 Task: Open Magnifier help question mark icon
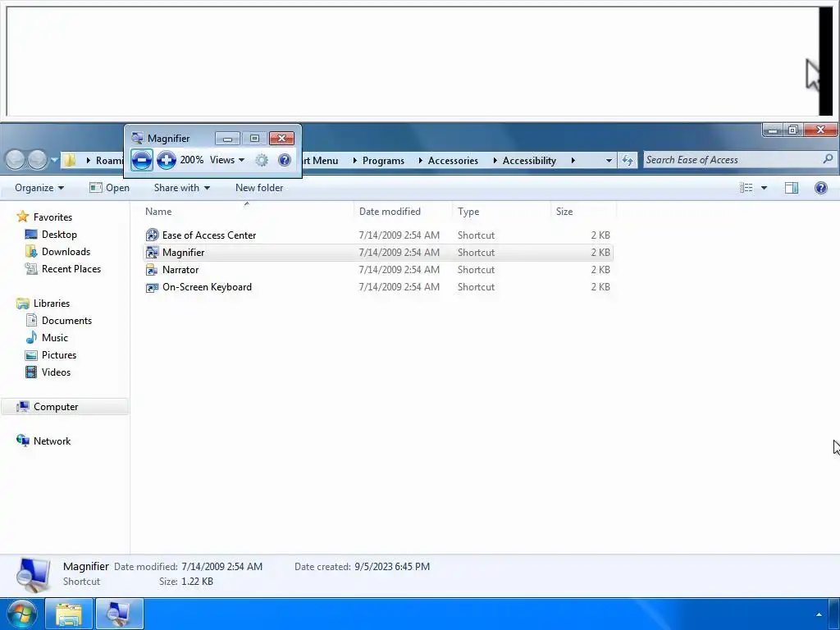pyautogui.click(x=285, y=160)
